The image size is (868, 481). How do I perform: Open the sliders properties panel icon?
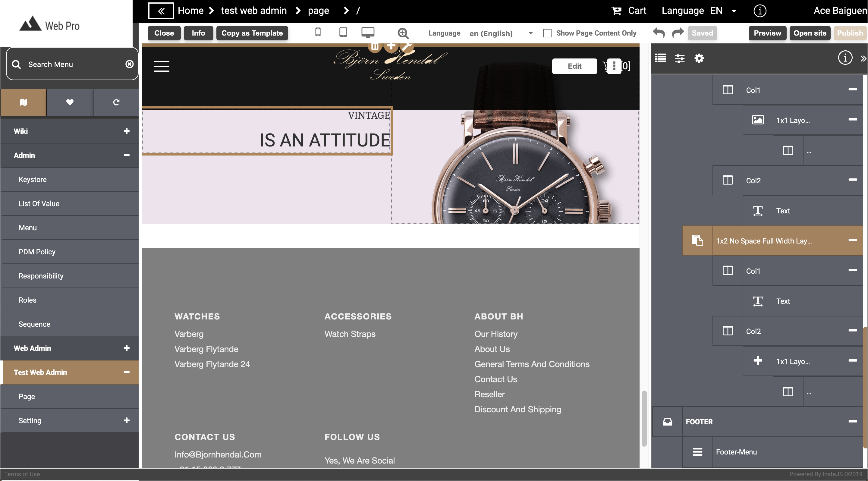point(680,58)
